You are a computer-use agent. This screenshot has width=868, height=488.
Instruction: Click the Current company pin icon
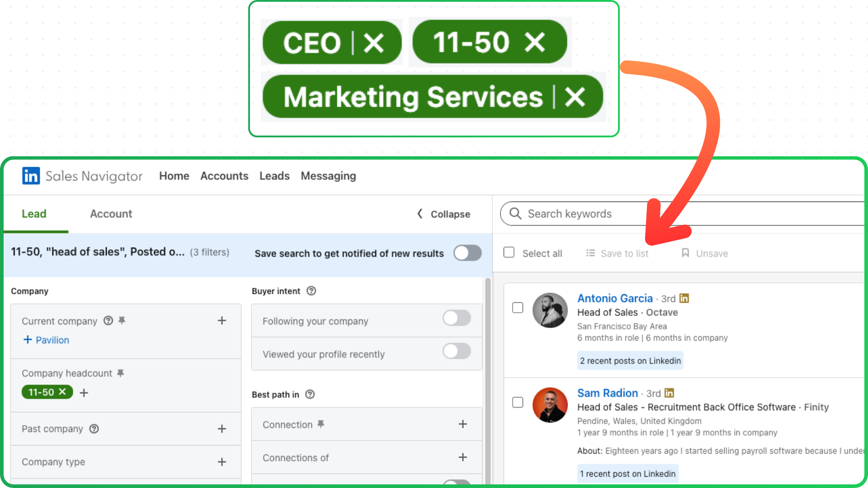122,320
